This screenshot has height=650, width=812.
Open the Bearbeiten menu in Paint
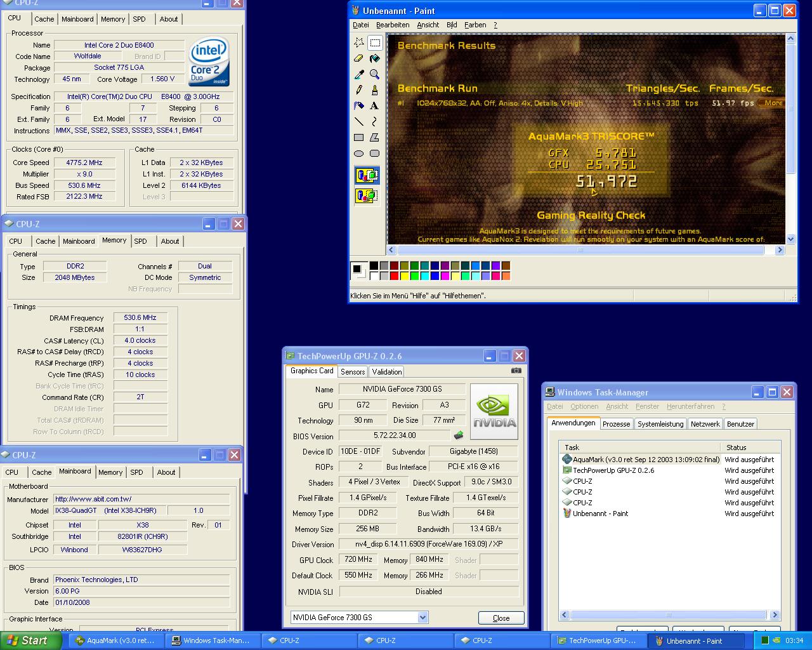[393, 25]
